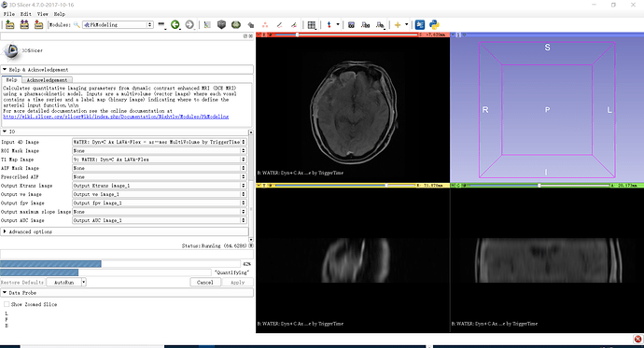644x348 pixels.
Task: Click the Scene Views capture icon
Action: pos(366,25)
